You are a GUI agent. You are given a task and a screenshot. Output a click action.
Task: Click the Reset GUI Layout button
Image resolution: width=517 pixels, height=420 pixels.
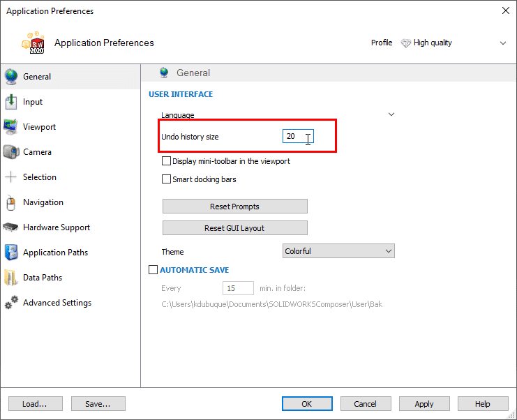point(234,228)
